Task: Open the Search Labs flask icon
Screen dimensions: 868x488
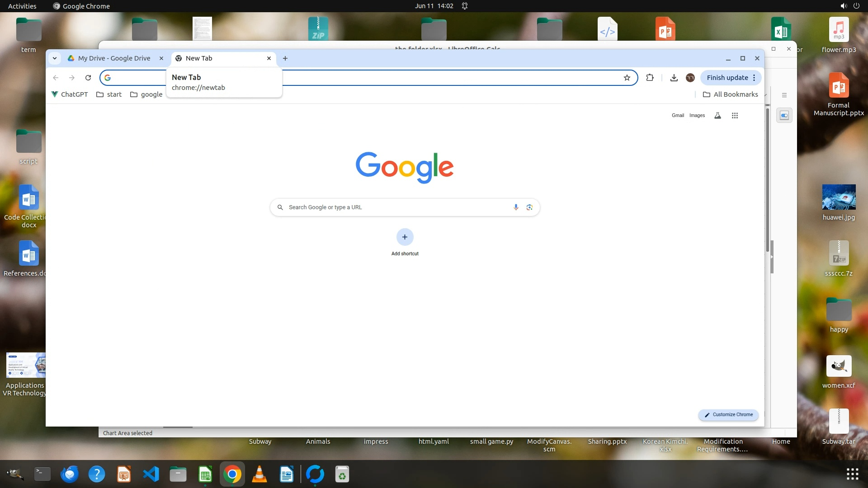Action: pos(717,116)
